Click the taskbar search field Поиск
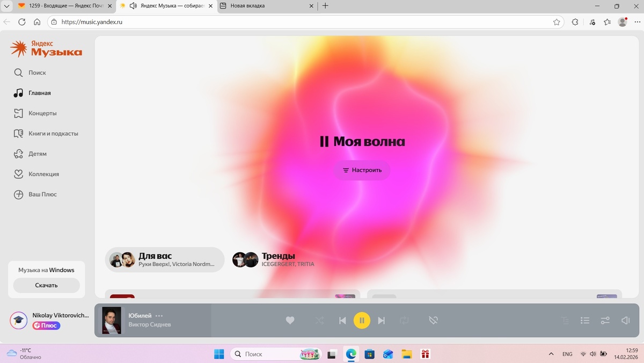644x363 pixels. tap(276, 354)
